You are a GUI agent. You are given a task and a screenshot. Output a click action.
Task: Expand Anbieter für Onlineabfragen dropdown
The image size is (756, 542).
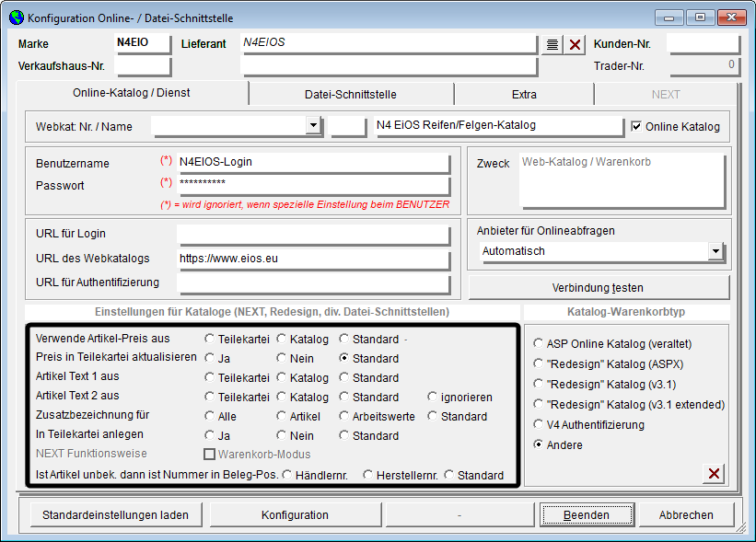(x=715, y=251)
